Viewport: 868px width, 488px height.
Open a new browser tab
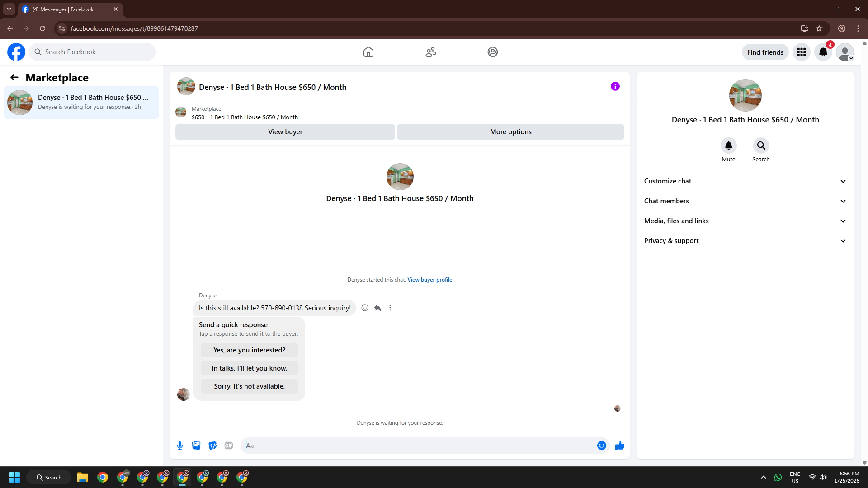coord(132,9)
